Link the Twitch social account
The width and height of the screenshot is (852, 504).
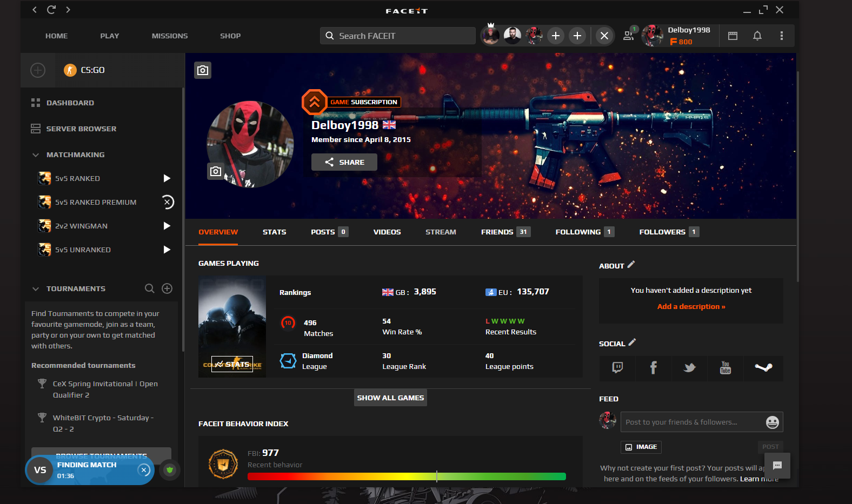coord(617,368)
